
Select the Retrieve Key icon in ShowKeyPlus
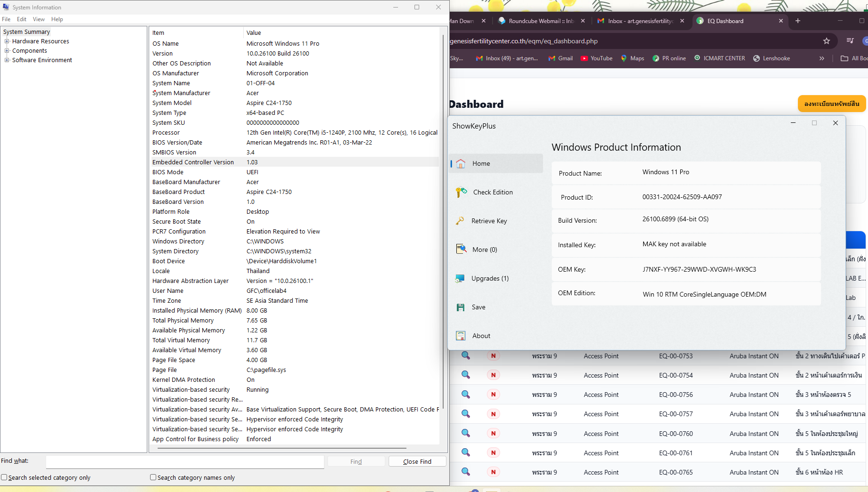460,221
